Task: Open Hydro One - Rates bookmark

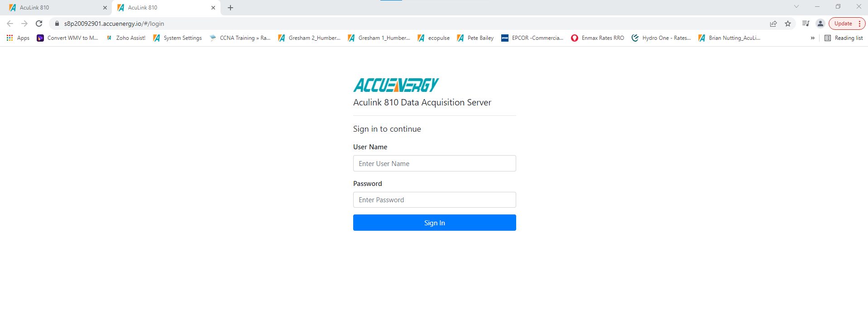Action: point(662,38)
